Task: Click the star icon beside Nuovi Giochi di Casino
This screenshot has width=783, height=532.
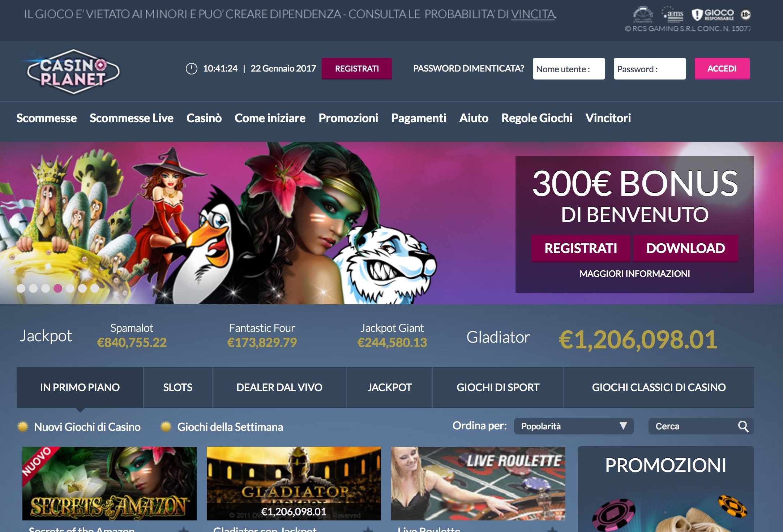Action: 23,426
